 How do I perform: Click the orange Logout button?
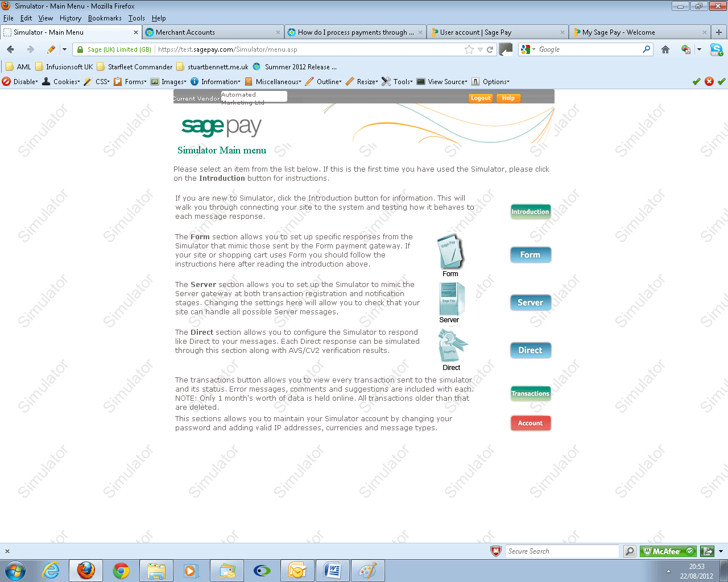click(x=480, y=98)
